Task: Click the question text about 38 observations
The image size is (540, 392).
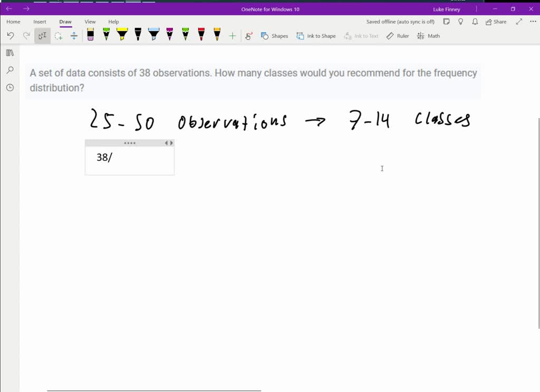Action: [x=254, y=80]
